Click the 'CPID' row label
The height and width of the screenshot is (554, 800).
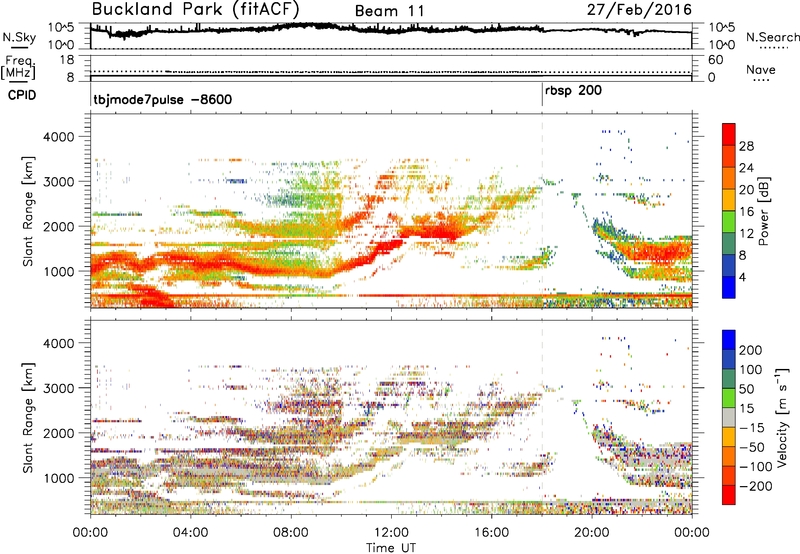point(22,95)
